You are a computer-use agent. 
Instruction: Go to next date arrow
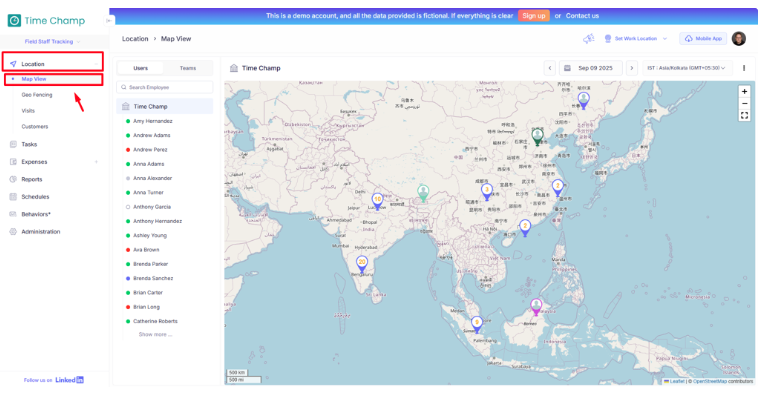point(631,68)
